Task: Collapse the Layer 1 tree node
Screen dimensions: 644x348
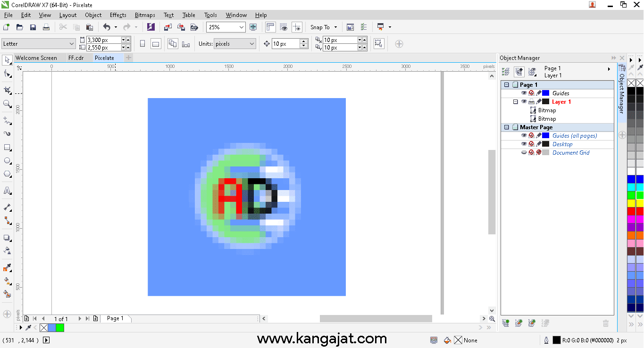Action: click(515, 102)
